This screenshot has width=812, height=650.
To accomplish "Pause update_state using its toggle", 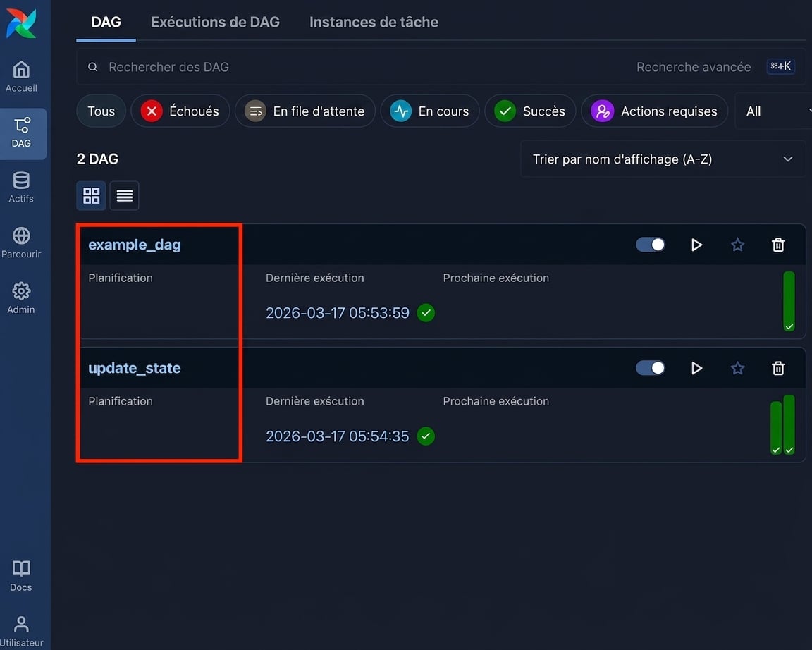I will (651, 368).
